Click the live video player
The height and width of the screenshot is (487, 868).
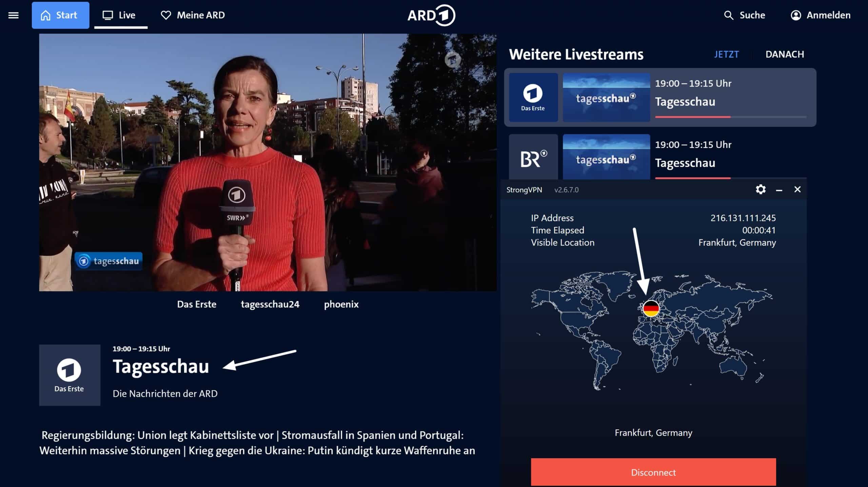point(268,162)
